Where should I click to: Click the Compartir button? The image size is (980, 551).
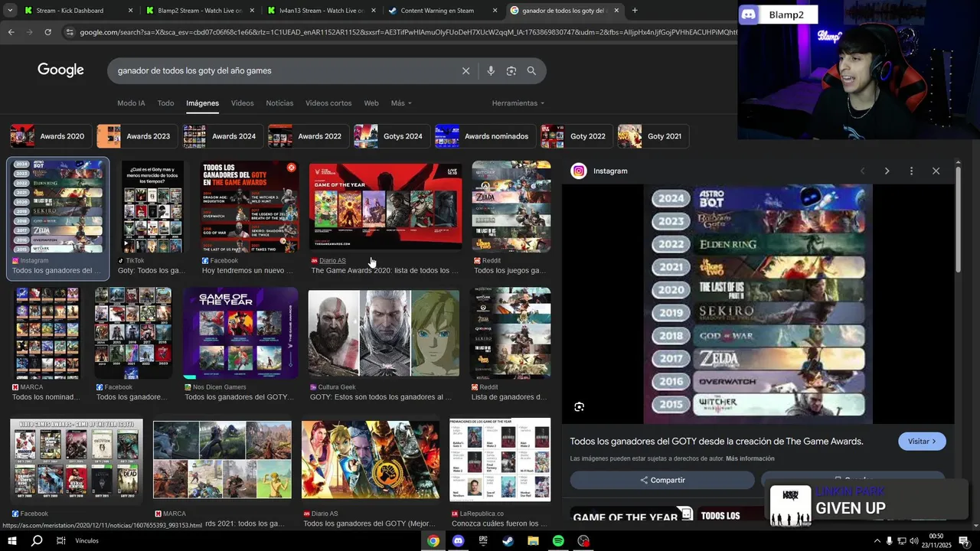click(662, 480)
